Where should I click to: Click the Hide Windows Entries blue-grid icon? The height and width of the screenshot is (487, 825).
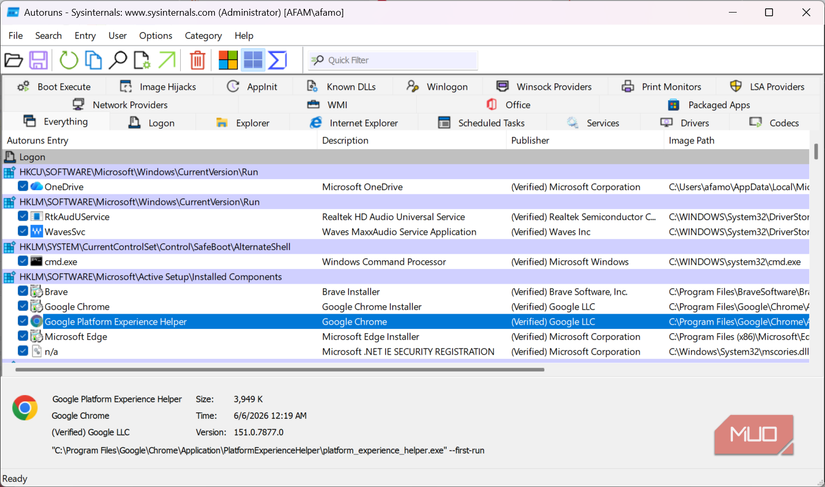click(253, 60)
